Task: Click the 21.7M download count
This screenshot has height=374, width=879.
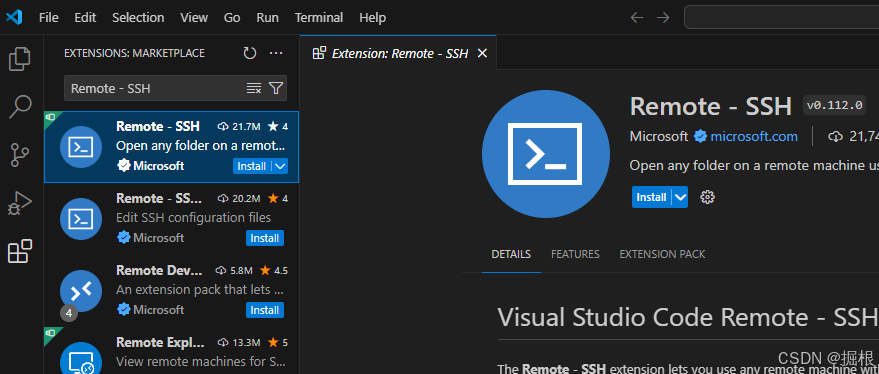Action: coord(239,126)
